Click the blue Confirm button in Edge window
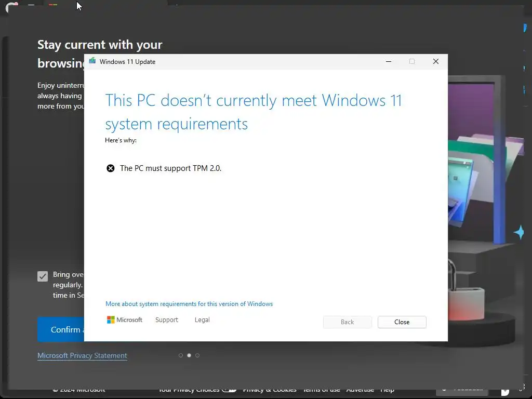Viewport: 532px width, 399px height. tap(61, 329)
